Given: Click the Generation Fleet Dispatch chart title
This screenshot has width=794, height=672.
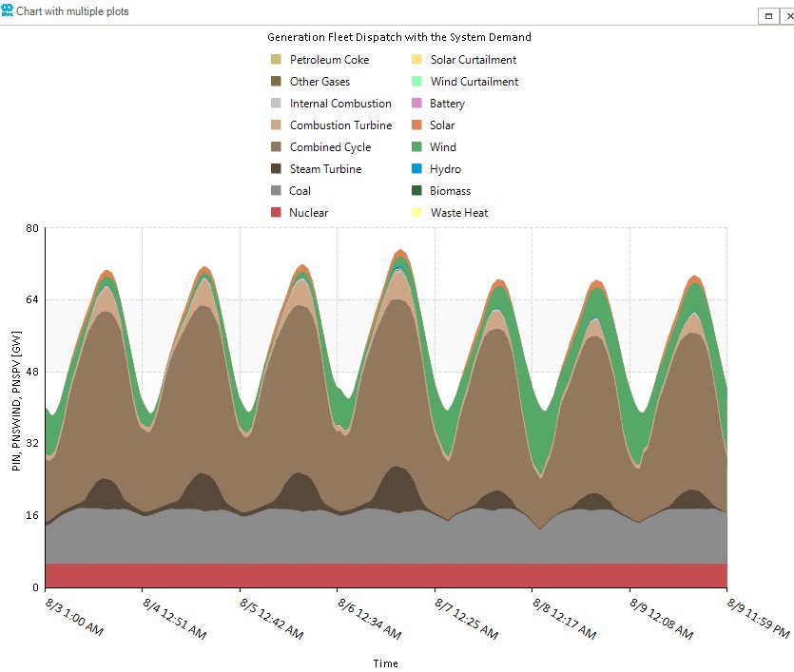Looking at the screenshot, I should click(x=398, y=37).
